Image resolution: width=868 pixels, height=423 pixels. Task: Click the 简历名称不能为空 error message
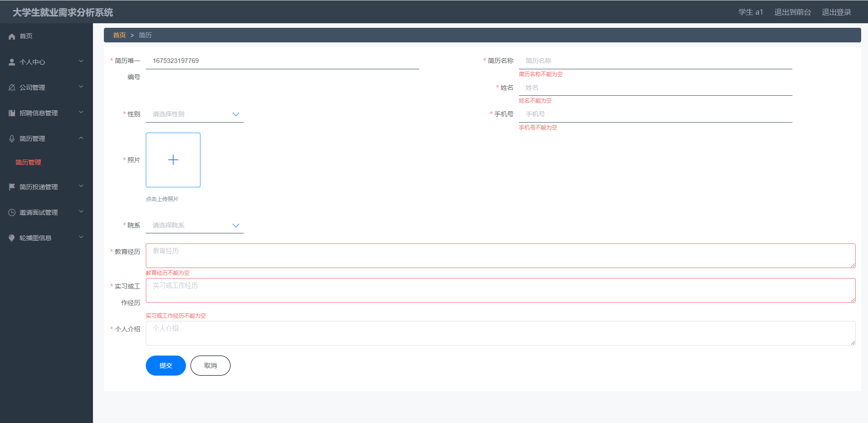(x=541, y=74)
